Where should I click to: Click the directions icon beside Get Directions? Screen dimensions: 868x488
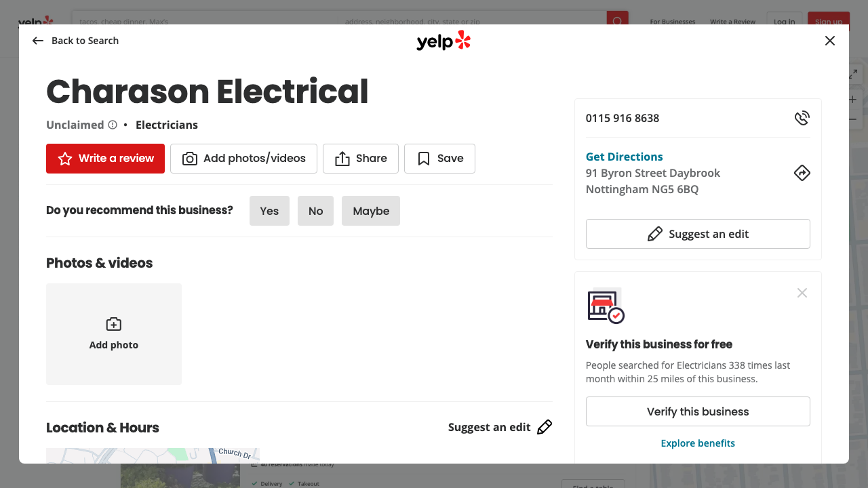click(802, 173)
